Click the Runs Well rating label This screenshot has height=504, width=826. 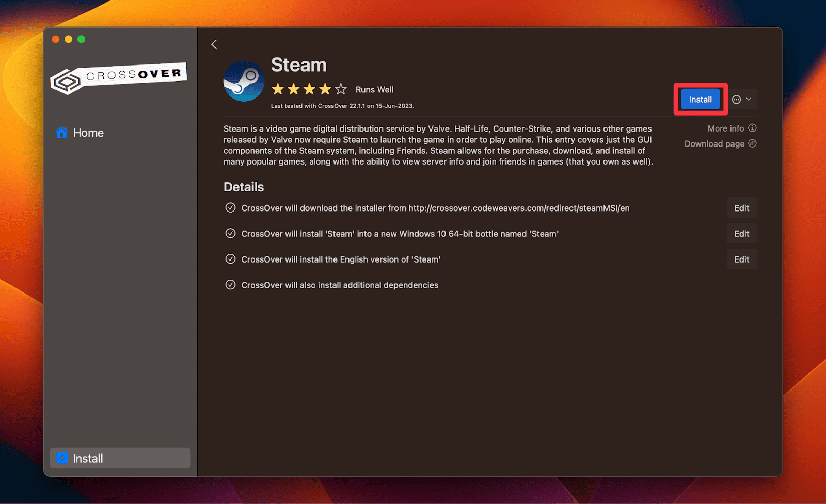374,90
